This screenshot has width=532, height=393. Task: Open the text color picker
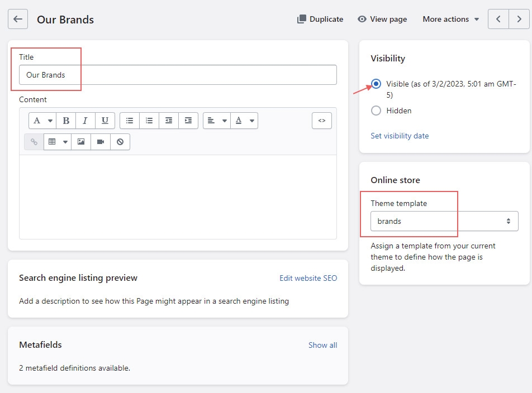point(244,121)
